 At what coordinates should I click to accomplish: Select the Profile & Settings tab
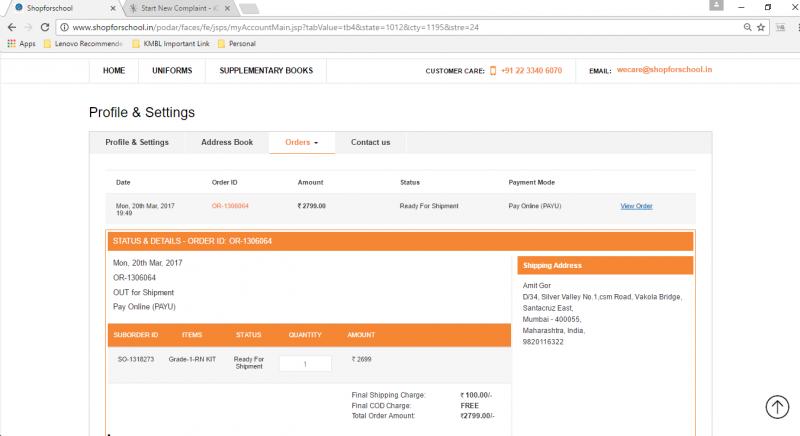(x=137, y=143)
